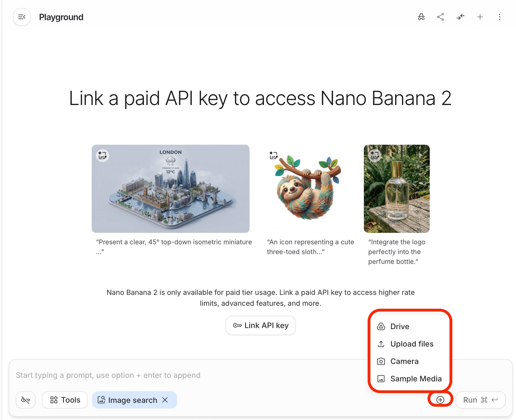The image size is (516, 420).
Task: Toggle the Image search tool chip
Action: pos(128,400)
